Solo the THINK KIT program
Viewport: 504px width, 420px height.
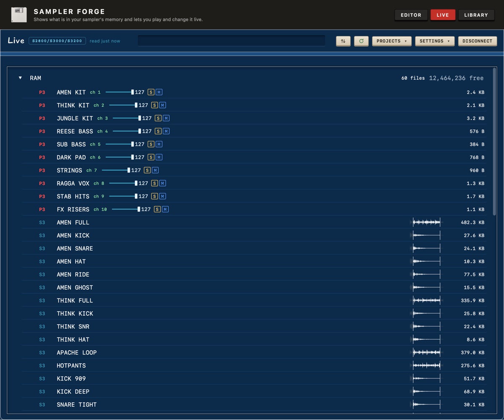click(x=155, y=105)
